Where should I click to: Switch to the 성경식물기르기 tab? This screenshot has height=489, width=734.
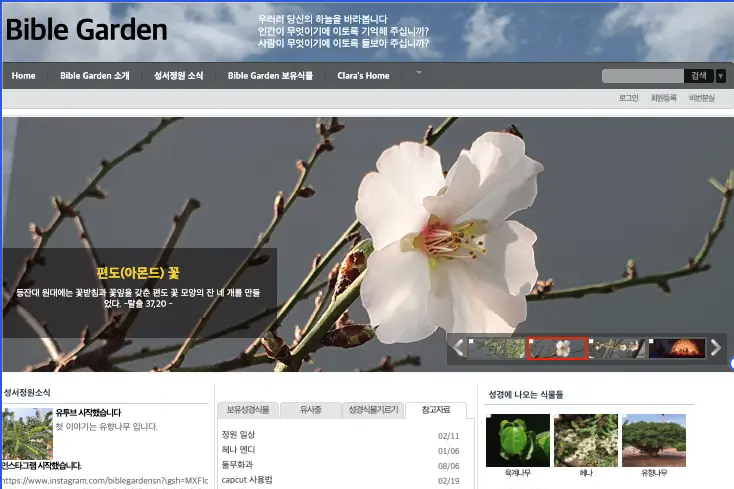click(373, 410)
